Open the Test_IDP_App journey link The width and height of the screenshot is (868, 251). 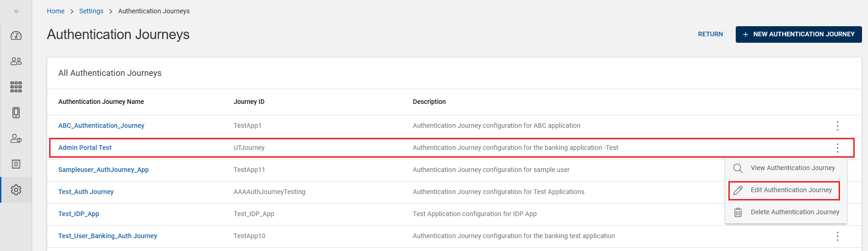point(79,214)
